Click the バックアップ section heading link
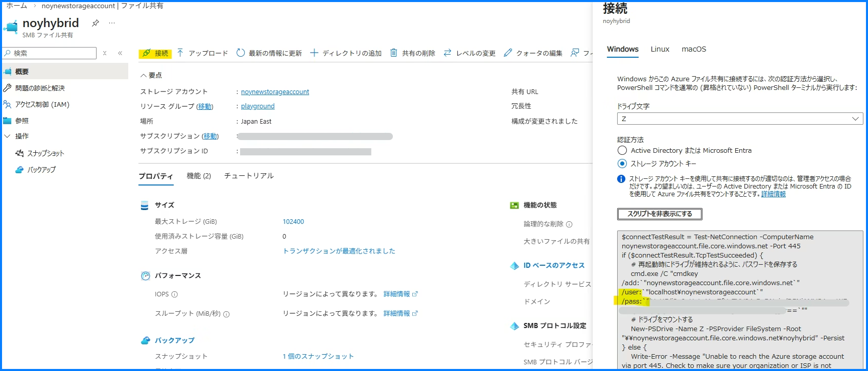This screenshot has width=868, height=371. pyautogui.click(x=175, y=340)
